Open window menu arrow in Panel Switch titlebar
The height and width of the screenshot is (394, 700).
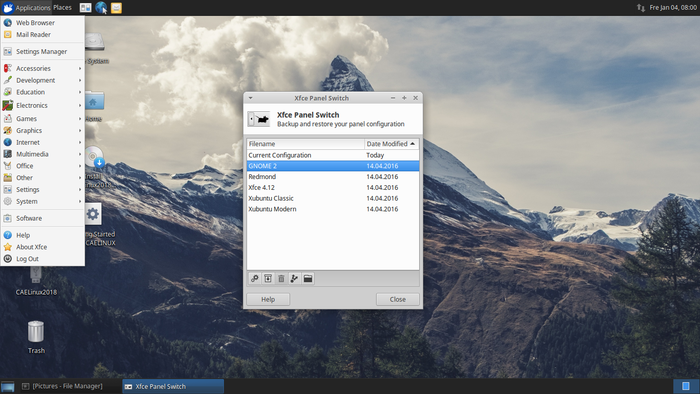pyautogui.click(x=250, y=98)
